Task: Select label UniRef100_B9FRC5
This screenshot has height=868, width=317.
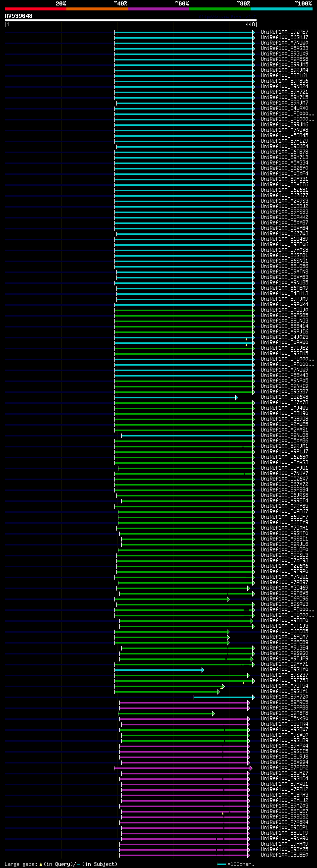Action: point(284,702)
